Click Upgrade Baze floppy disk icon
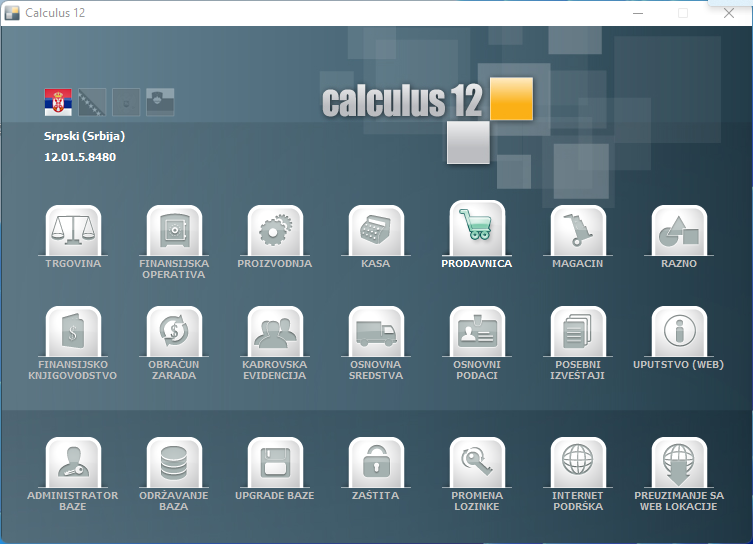The height and width of the screenshot is (544, 753). tap(275, 462)
